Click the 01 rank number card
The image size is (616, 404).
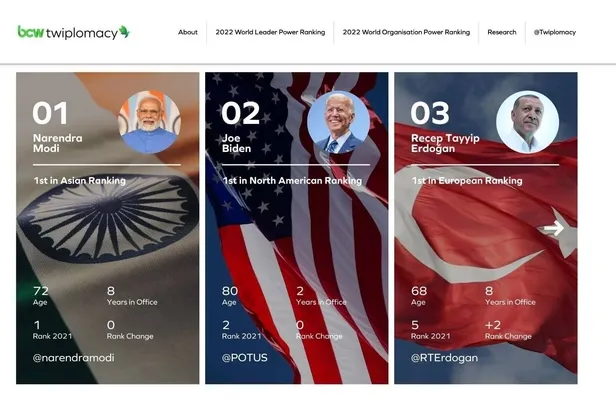click(50, 113)
